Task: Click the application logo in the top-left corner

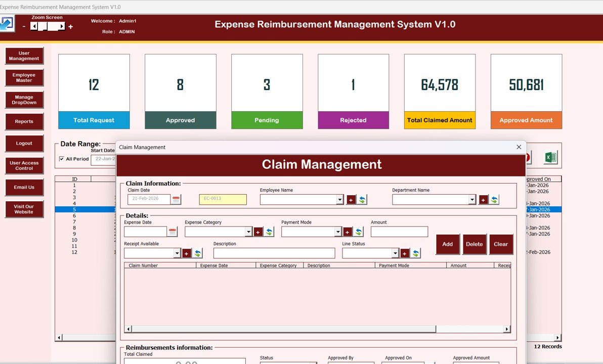Action: tap(7, 23)
